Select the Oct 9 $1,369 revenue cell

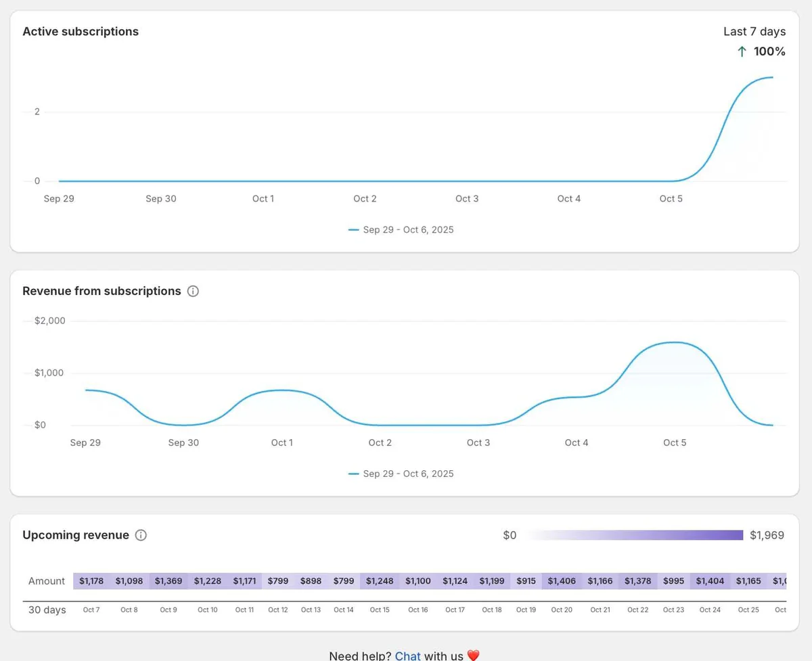click(168, 581)
